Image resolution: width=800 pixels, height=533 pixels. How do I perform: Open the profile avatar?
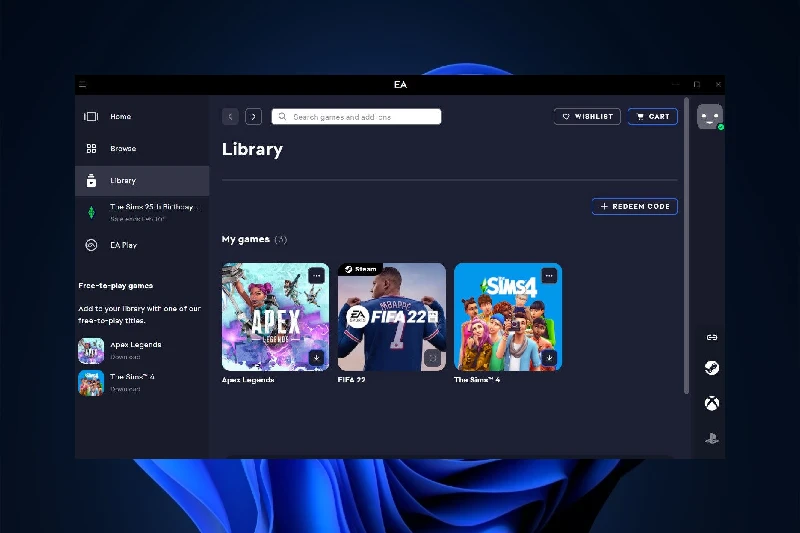pyautogui.click(x=710, y=117)
